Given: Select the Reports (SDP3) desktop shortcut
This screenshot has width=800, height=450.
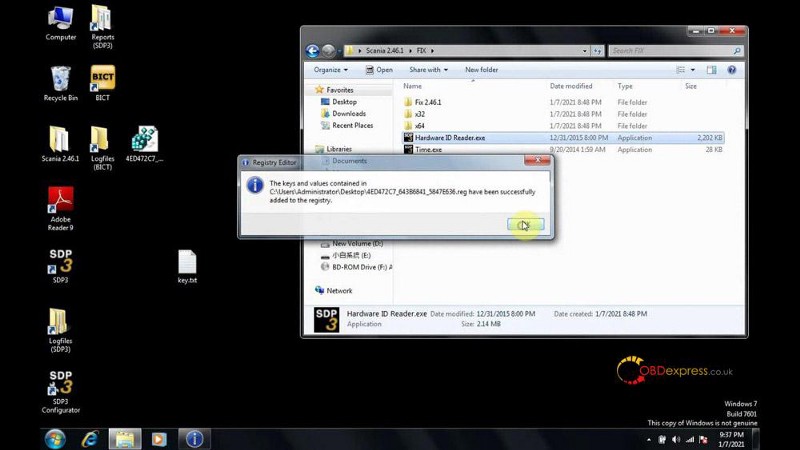Looking at the screenshot, I should pos(103,27).
